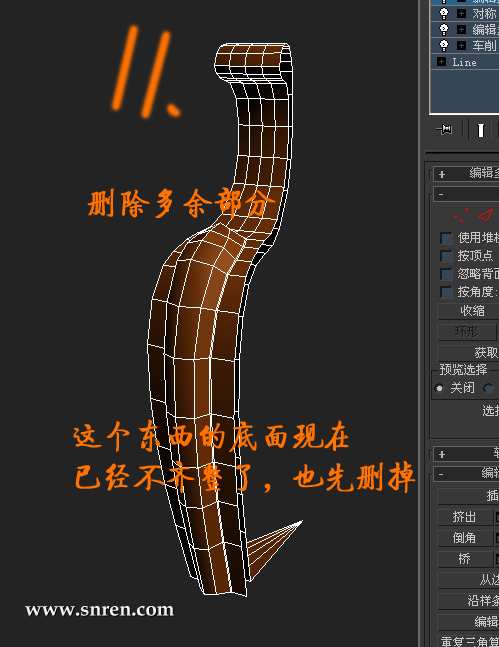Image resolution: width=499 pixels, height=647 pixels.
Task: Click the Pin Stack pushpin icon
Action: click(444, 130)
